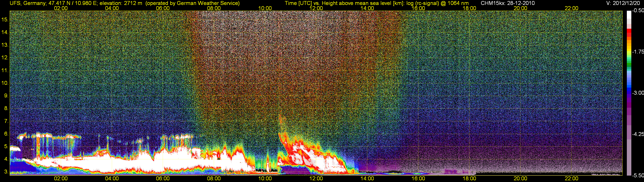Click the '13.' height axis label
The width and height of the screenshot is (644, 182).
tap(5, 45)
